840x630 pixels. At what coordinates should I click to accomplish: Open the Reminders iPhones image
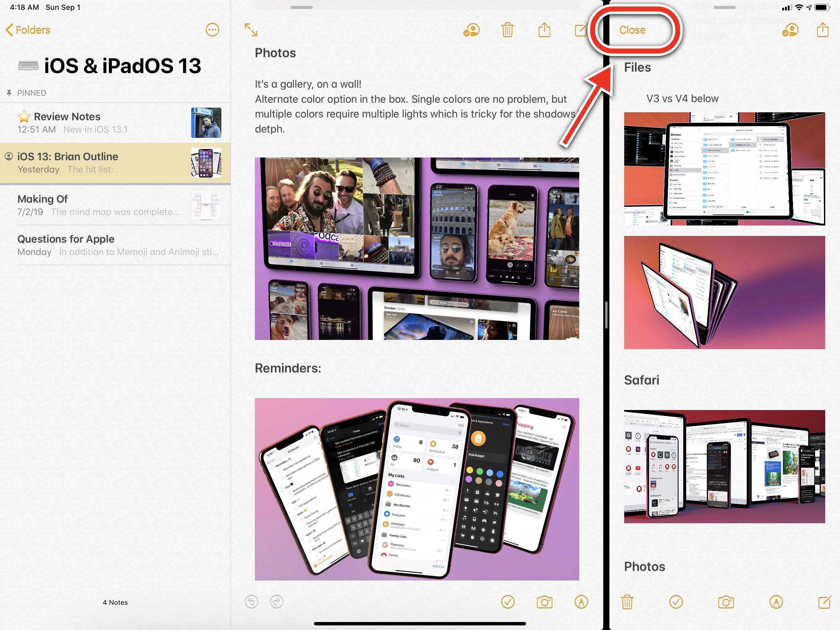[x=417, y=489]
